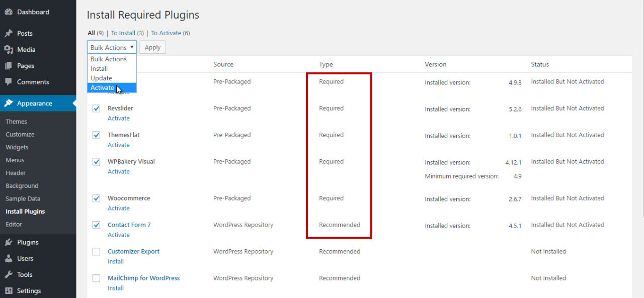The width and height of the screenshot is (644, 298).
Task: Tick the MailChimp for WordPress checkbox
Action: coord(96,278)
